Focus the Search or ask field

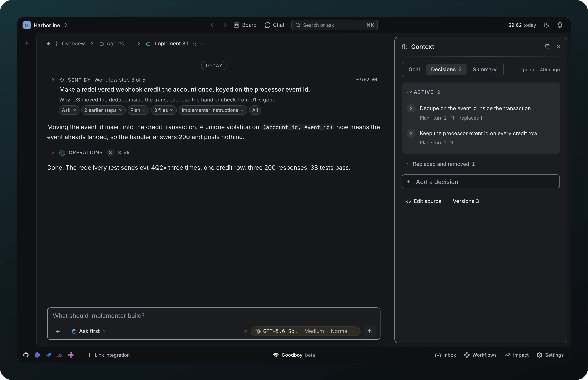tap(334, 25)
